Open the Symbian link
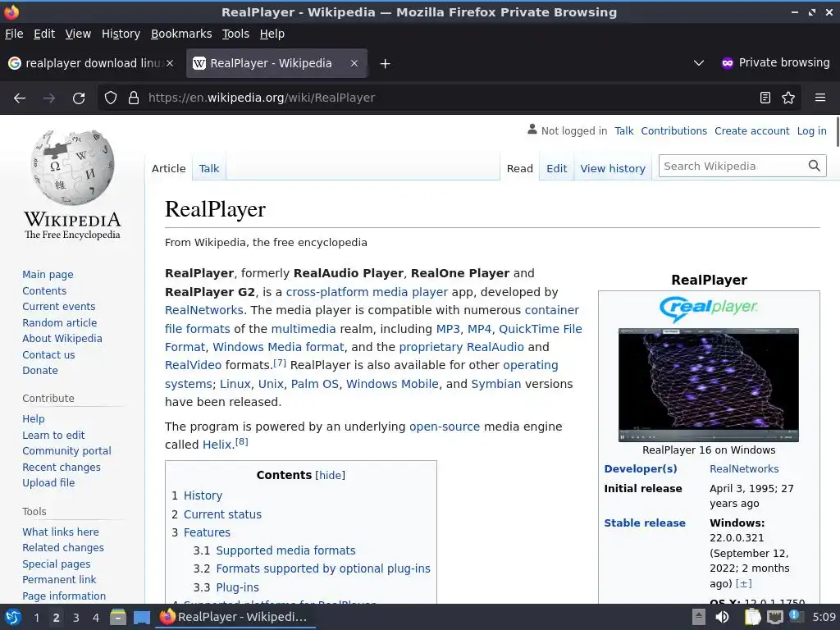840x630 pixels. pyautogui.click(x=496, y=385)
